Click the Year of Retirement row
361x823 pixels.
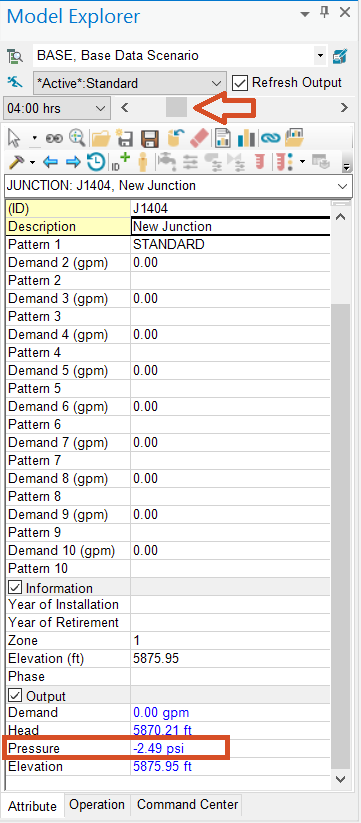[x=168, y=622]
